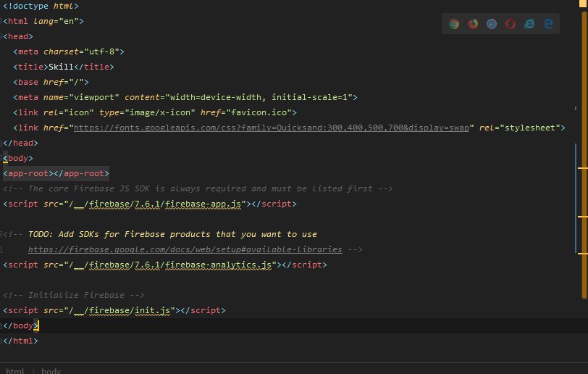Click the doctype html declaration
Viewport: 588px width, 374px height.
pyautogui.click(x=41, y=6)
